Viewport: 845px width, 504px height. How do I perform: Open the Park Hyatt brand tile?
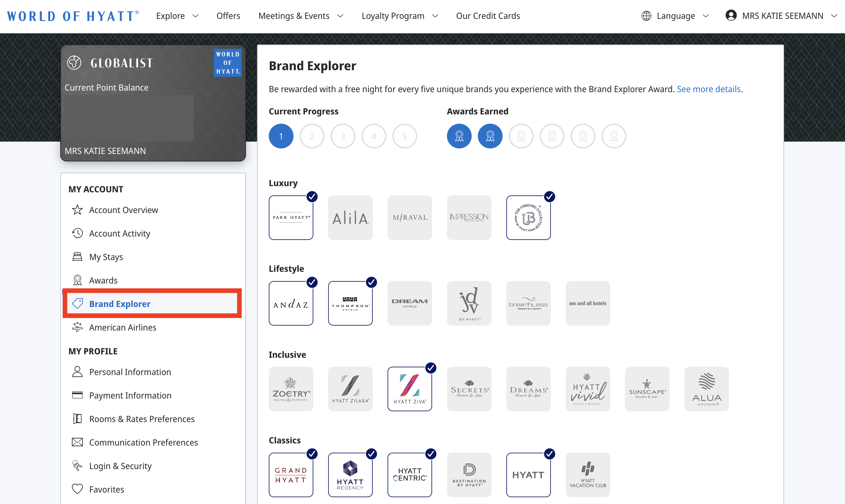(x=291, y=218)
